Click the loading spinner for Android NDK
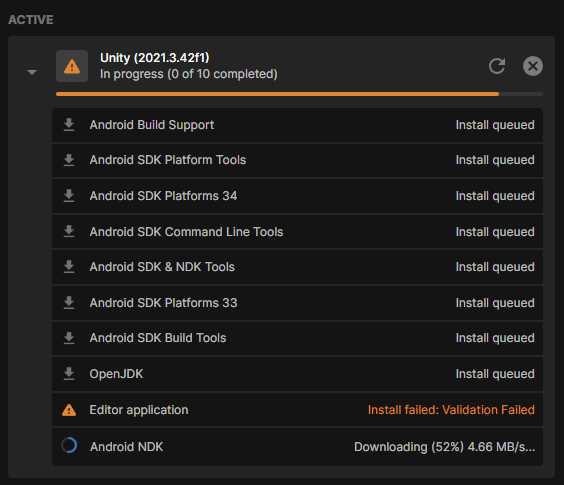The width and height of the screenshot is (564, 485). pos(69,445)
